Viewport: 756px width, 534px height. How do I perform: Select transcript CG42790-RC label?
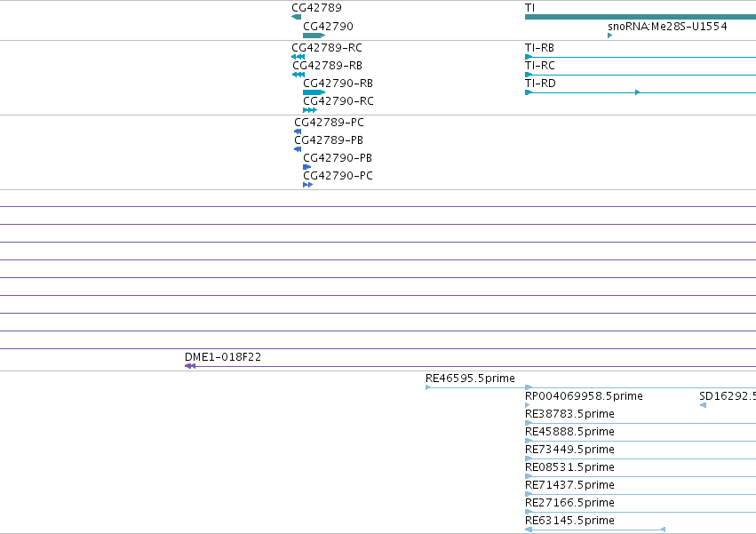pyautogui.click(x=338, y=101)
